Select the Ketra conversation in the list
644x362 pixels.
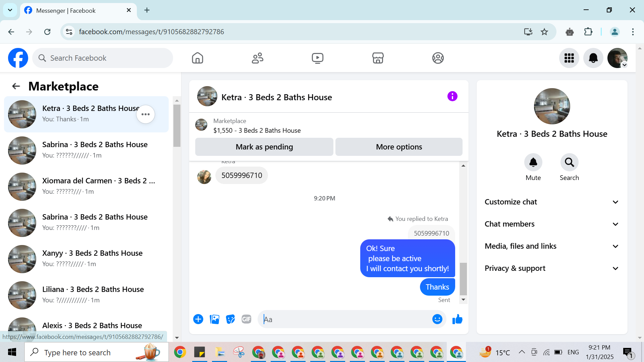click(x=86, y=114)
